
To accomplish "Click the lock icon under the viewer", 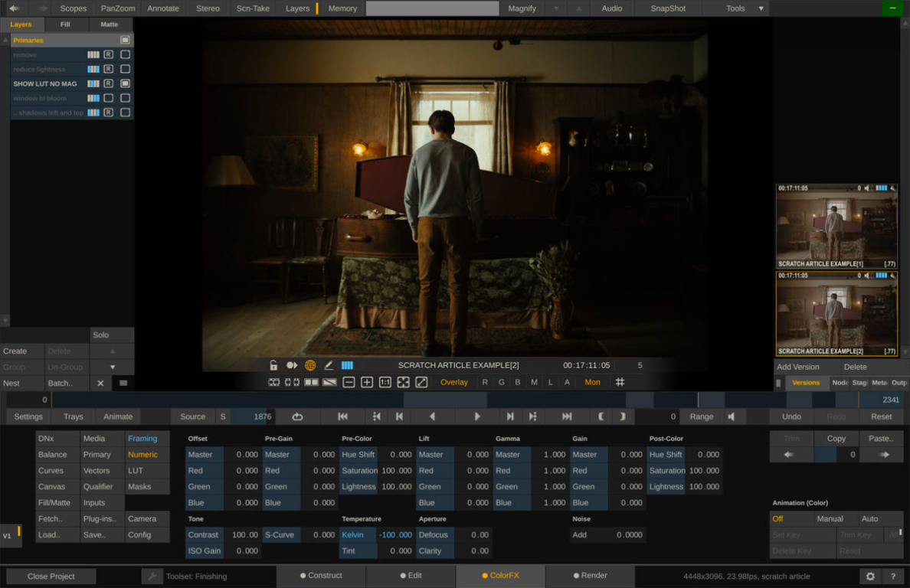I will (x=273, y=365).
